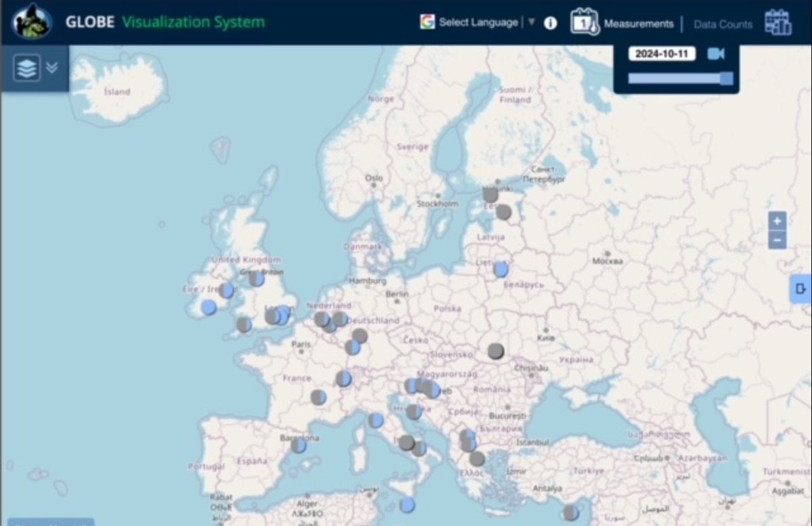Select the marker in Sicily

407,505
